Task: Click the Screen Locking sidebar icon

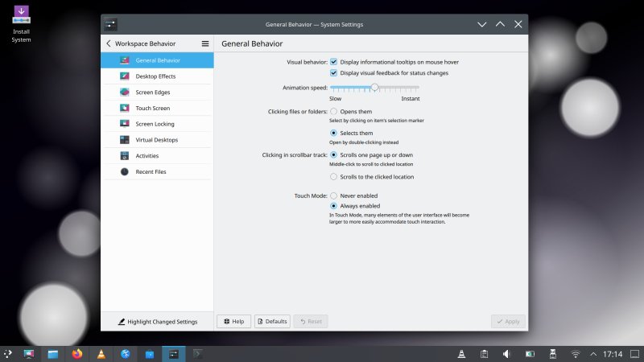Action: [125, 124]
